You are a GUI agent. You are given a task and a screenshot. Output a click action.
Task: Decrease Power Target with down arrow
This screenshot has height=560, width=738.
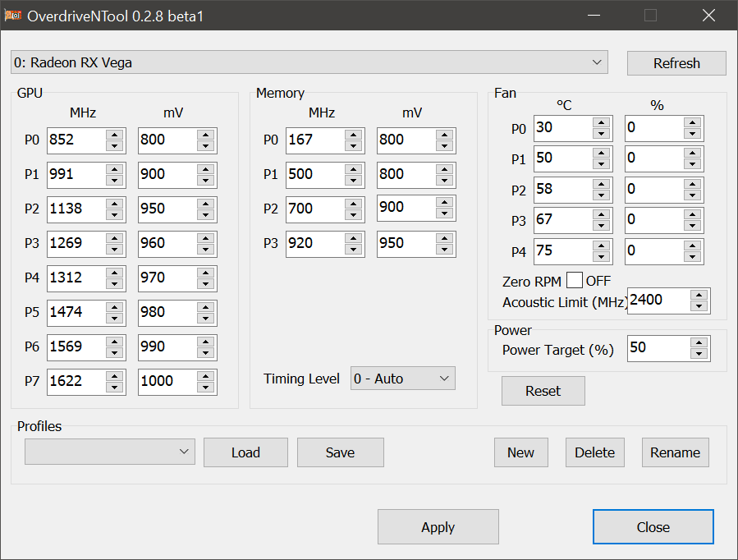pyautogui.click(x=699, y=354)
